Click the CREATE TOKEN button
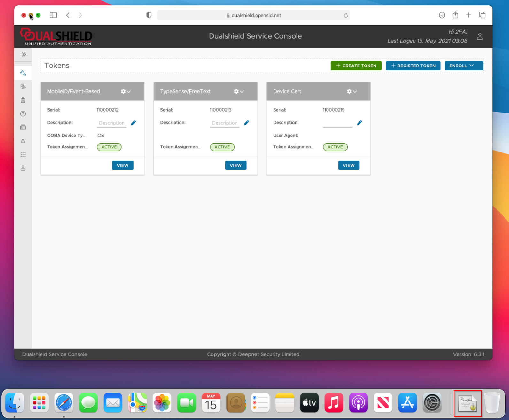Image resolution: width=509 pixels, height=420 pixels. click(356, 66)
